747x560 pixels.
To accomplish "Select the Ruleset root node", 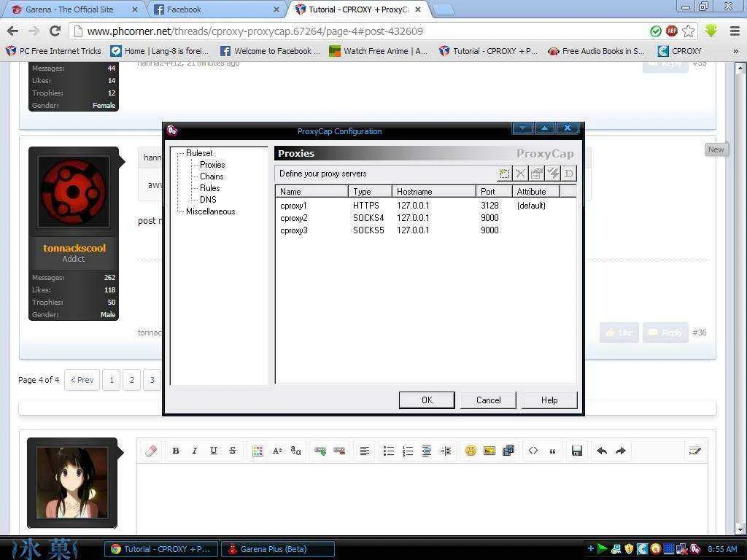I will (x=199, y=153).
